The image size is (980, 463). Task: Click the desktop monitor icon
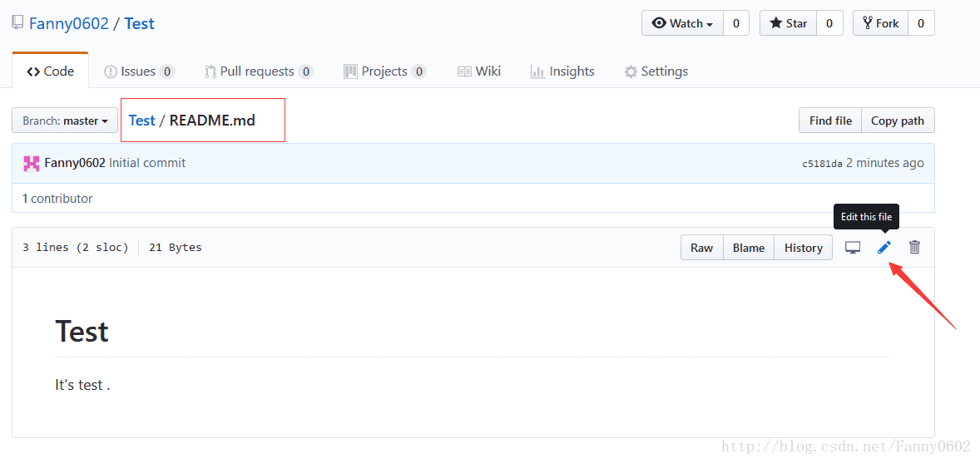[x=853, y=247]
